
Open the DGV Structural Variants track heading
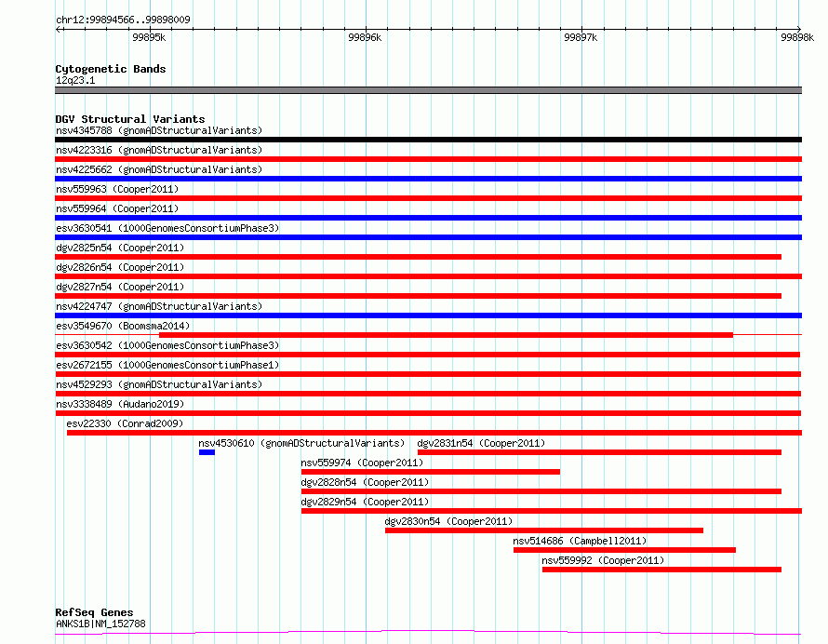click(x=130, y=119)
